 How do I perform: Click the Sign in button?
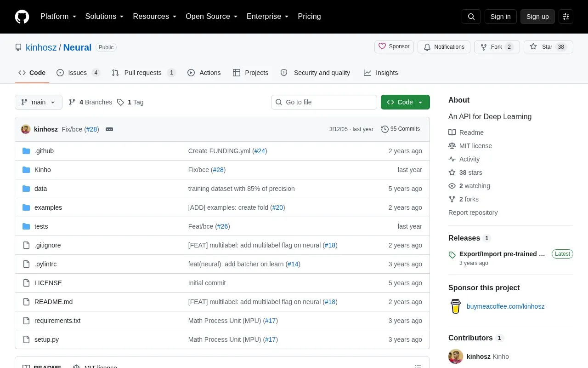[x=500, y=17]
